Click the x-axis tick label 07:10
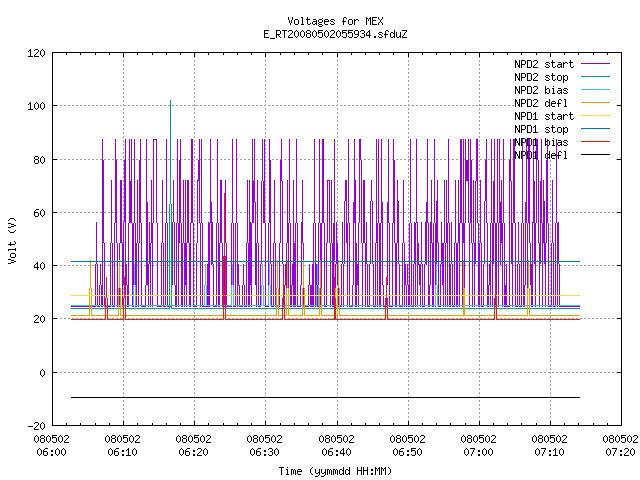The height and width of the screenshot is (480, 640). 549,452
